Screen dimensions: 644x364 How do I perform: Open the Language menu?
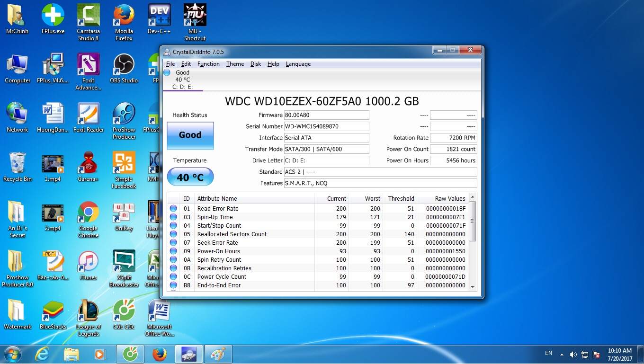298,64
